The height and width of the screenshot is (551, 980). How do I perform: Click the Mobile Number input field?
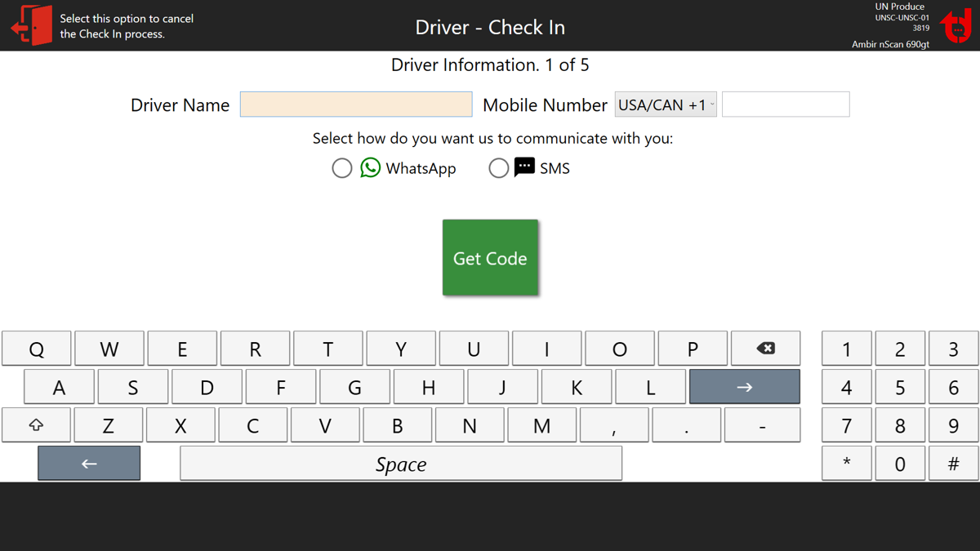786,104
